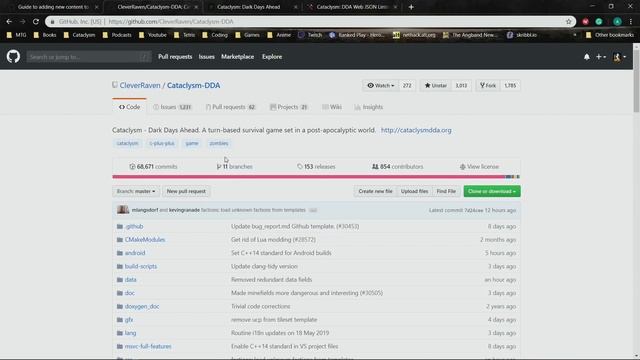This screenshot has width=640, height=360.
Task: Open the build-scripts folder
Action: coord(140,266)
